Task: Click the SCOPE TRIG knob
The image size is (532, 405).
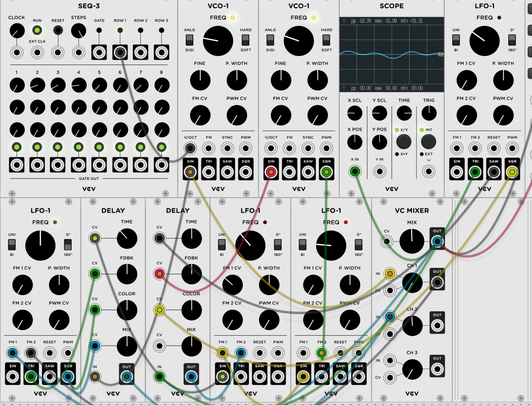Action: tap(429, 113)
